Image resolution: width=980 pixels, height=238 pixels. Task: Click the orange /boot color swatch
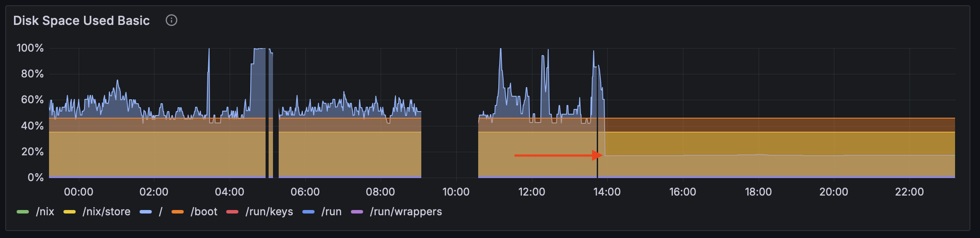pyautogui.click(x=178, y=212)
